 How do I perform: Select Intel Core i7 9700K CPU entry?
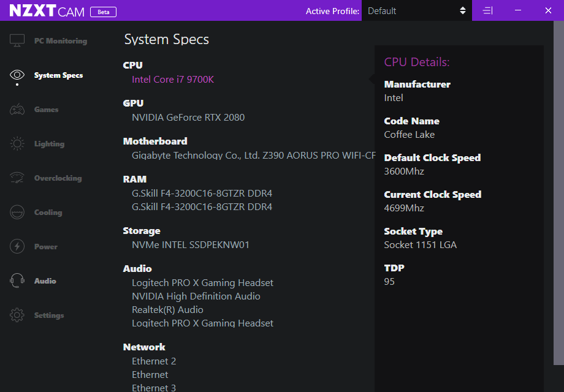[173, 80]
